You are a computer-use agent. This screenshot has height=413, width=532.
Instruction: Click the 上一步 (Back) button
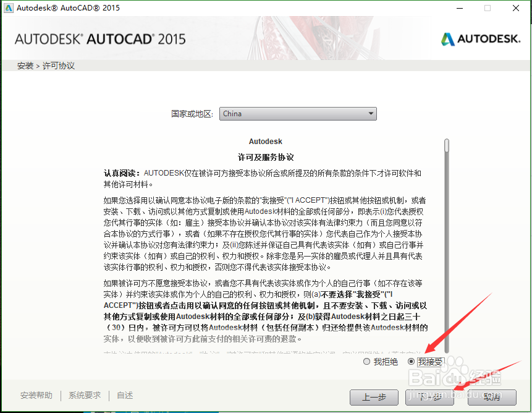[x=374, y=397]
